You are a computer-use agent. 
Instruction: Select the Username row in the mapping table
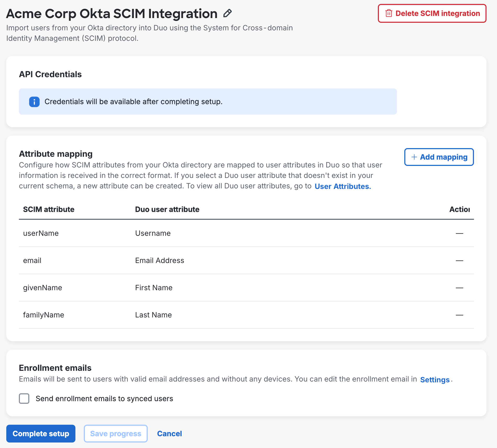pos(153,233)
